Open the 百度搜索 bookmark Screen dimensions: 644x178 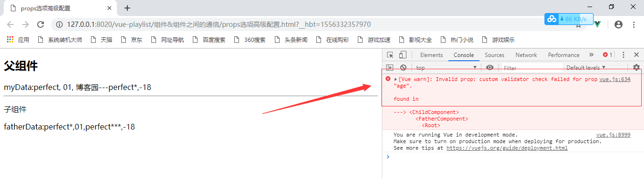(x=208, y=40)
